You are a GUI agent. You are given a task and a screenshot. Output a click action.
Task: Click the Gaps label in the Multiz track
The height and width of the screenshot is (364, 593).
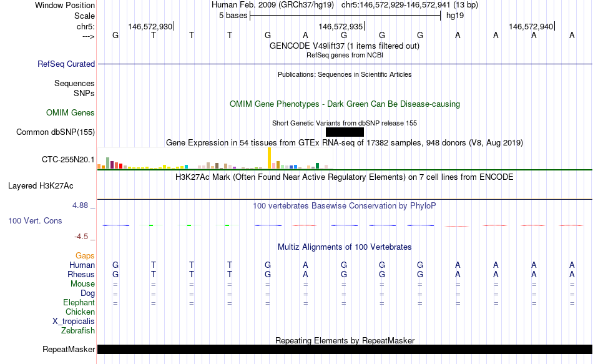click(85, 256)
